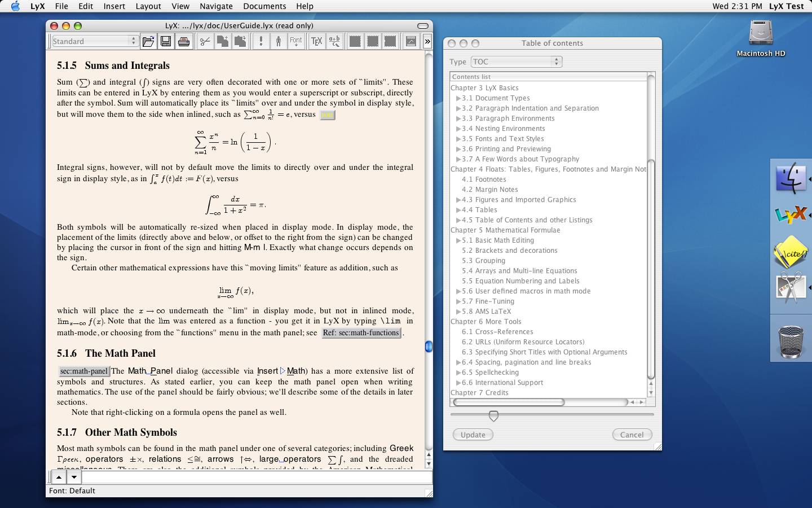Open the Apple menu
This screenshot has width=812, height=508.
[x=15, y=6]
